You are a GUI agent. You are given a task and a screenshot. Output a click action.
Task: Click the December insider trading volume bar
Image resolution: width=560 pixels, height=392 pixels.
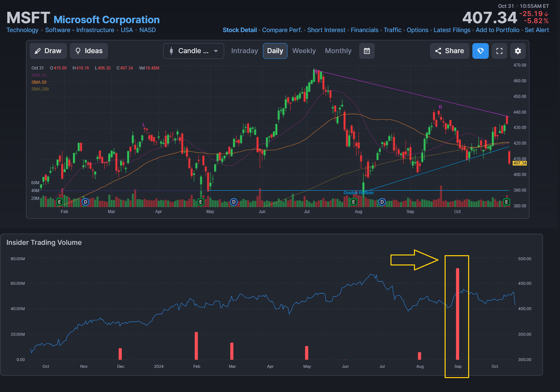pyautogui.click(x=120, y=354)
